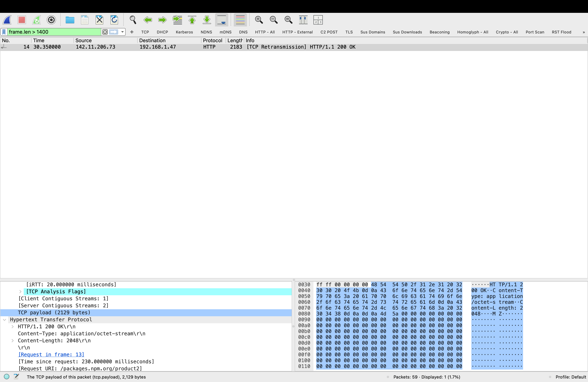Follow the Request in frame: 13 link

(51, 355)
